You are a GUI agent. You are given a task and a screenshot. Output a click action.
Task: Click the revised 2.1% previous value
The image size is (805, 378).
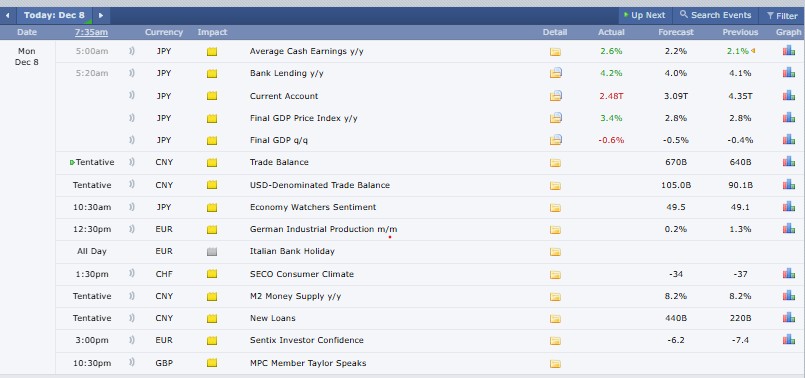coord(738,51)
